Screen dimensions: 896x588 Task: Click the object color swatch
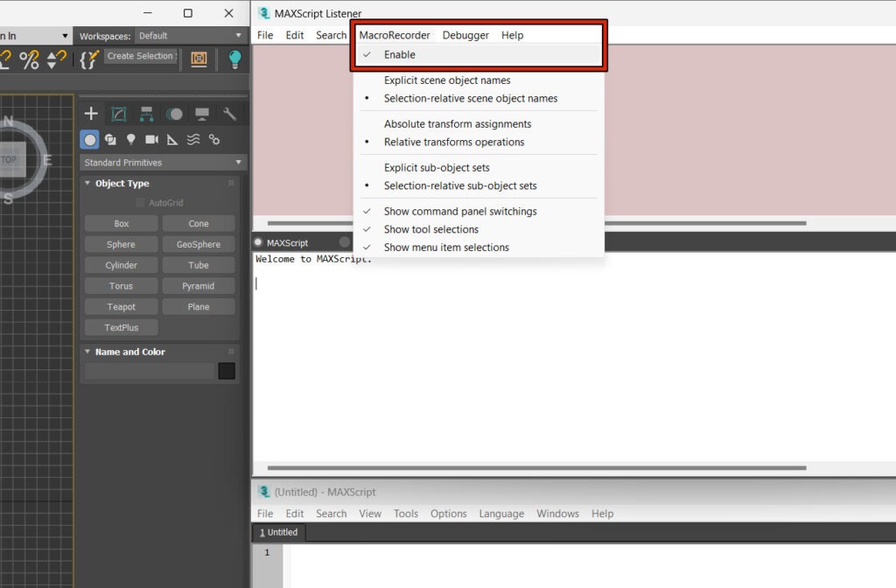click(x=227, y=371)
